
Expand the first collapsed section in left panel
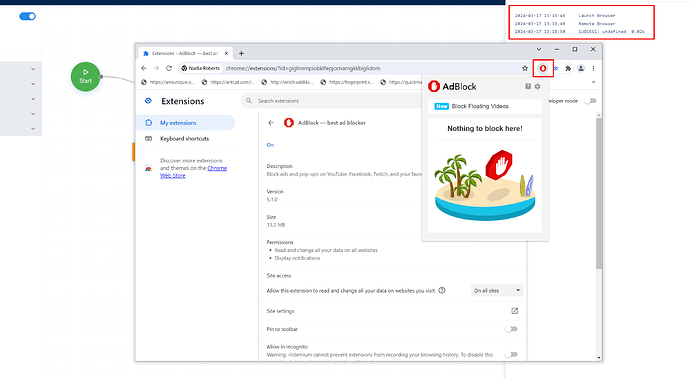tap(33, 69)
